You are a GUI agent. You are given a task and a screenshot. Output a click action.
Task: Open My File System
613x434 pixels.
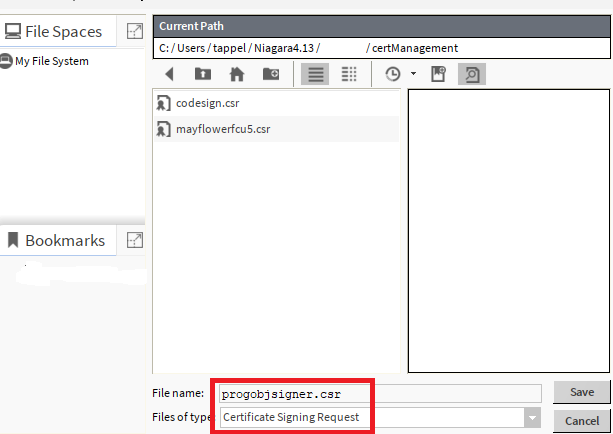(x=51, y=61)
